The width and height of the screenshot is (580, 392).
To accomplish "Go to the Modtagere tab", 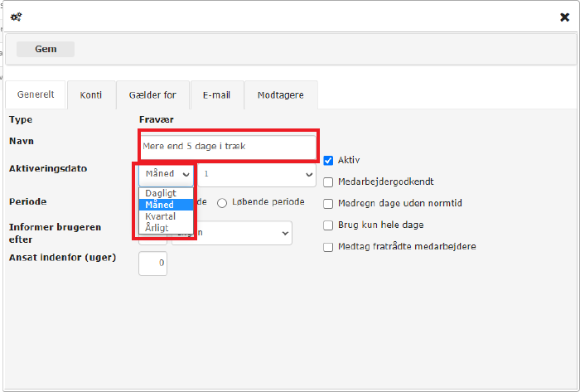I will click(280, 94).
